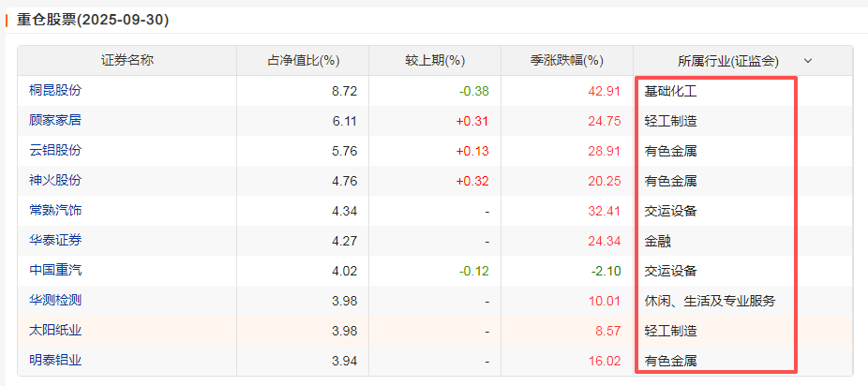Open the 云铝股份 stock link

[55, 151]
